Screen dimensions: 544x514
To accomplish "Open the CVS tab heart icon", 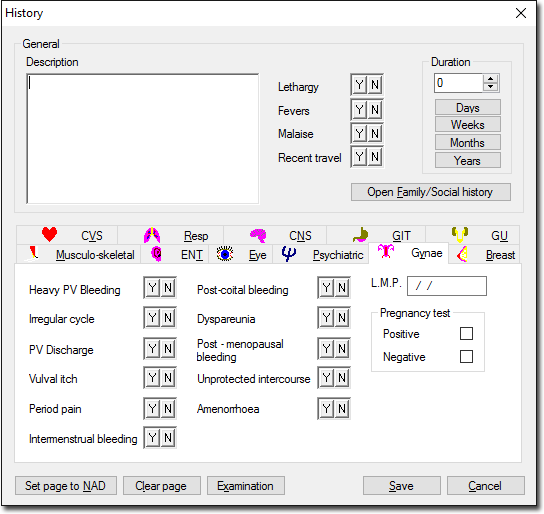I will (49, 234).
